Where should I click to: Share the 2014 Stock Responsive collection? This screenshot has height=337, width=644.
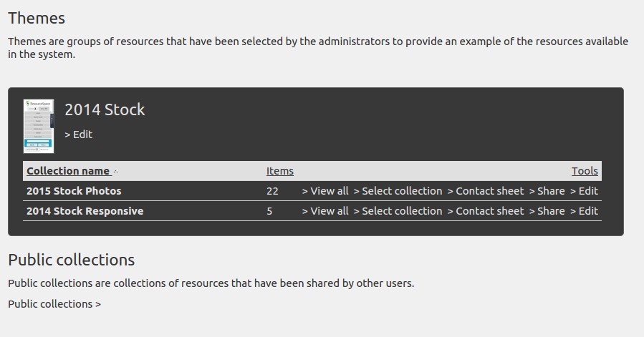click(547, 211)
